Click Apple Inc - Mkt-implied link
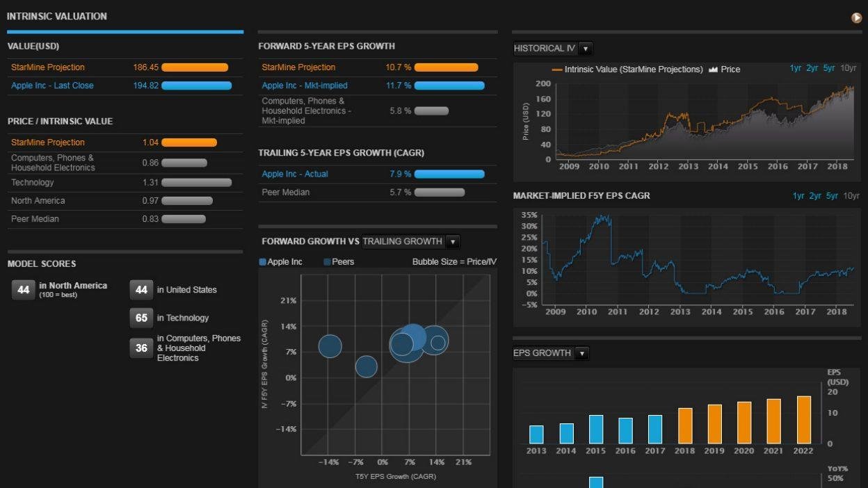Viewport: 868px width, 488px height. (305, 86)
